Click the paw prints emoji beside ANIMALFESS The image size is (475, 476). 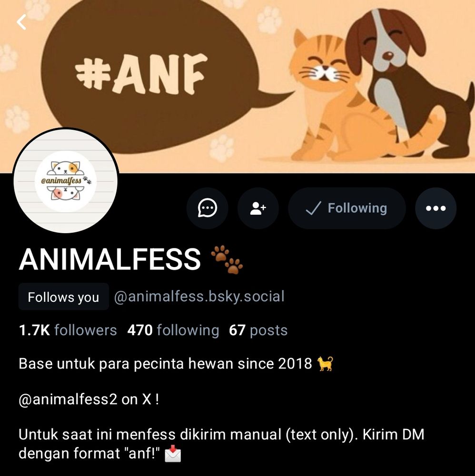click(227, 259)
